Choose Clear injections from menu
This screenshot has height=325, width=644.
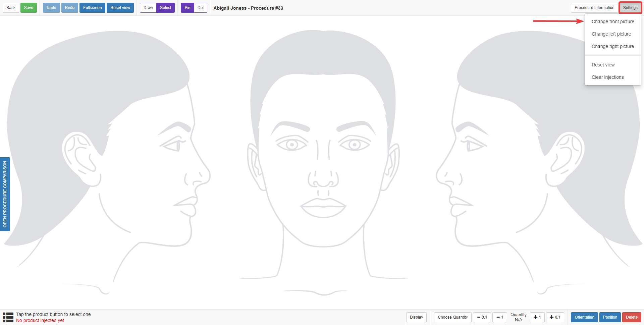(607, 77)
